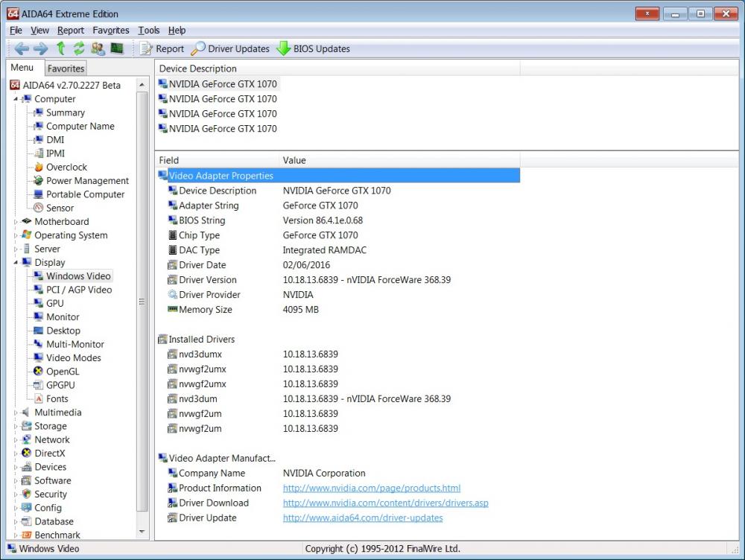Image resolution: width=745 pixels, height=560 pixels.
Task: Click the tree scrollbar down arrow
Action: (x=142, y=532)
